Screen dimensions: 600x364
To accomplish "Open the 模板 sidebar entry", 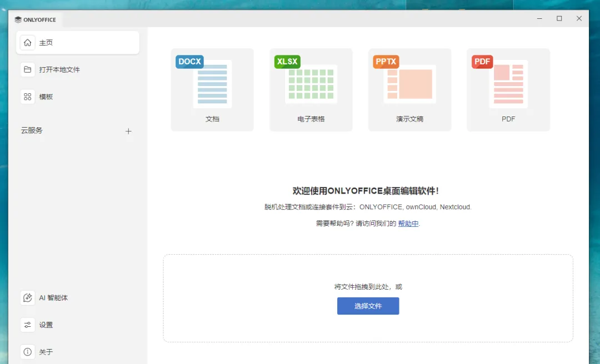I will [78, 97].
